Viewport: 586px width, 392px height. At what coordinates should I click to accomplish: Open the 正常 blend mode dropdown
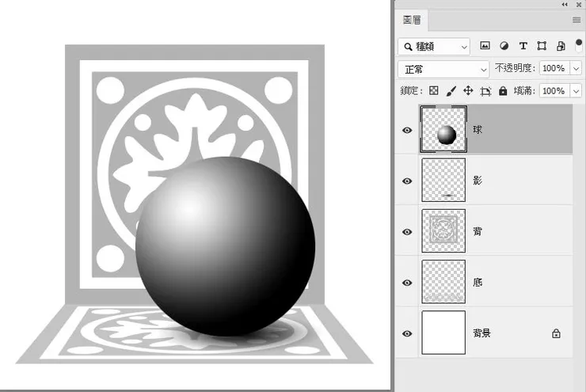tap(443, 70)
